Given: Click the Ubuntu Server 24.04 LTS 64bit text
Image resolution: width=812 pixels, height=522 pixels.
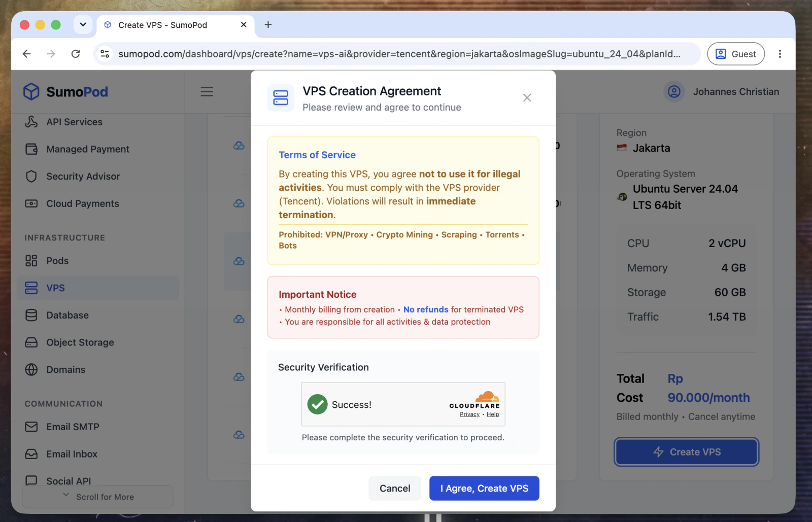Looking at the screenshot, I should [x=685, y=197].
